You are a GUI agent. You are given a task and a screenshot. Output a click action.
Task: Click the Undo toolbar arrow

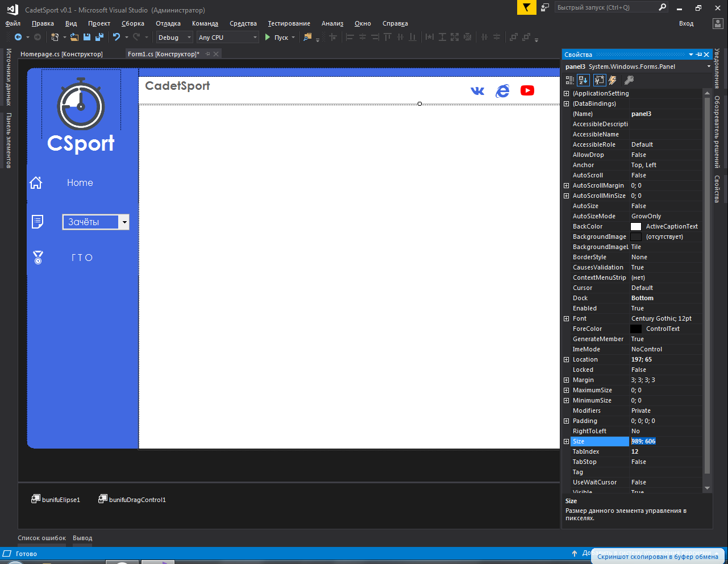coord(117,37)
